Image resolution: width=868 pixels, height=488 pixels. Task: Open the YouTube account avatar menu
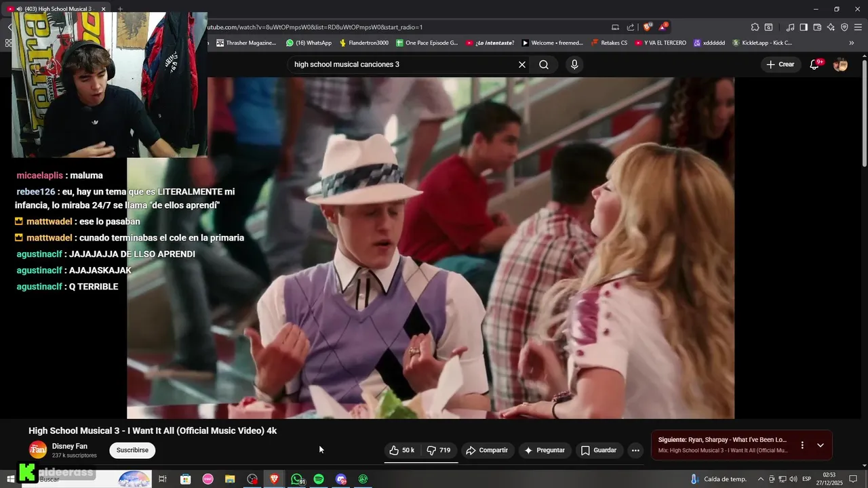(x=840, y=64)
